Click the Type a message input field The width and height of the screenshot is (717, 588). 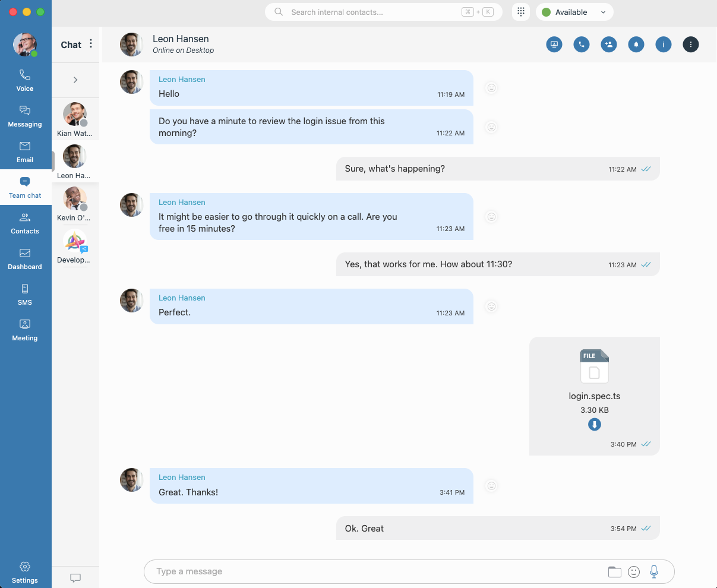coord(356,571)
